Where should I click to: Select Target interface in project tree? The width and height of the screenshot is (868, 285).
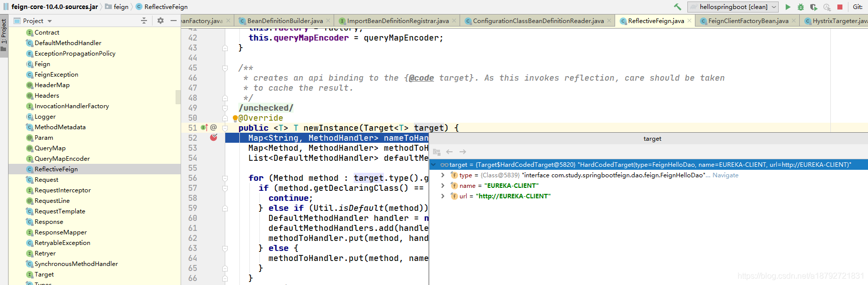coord(44,274)
